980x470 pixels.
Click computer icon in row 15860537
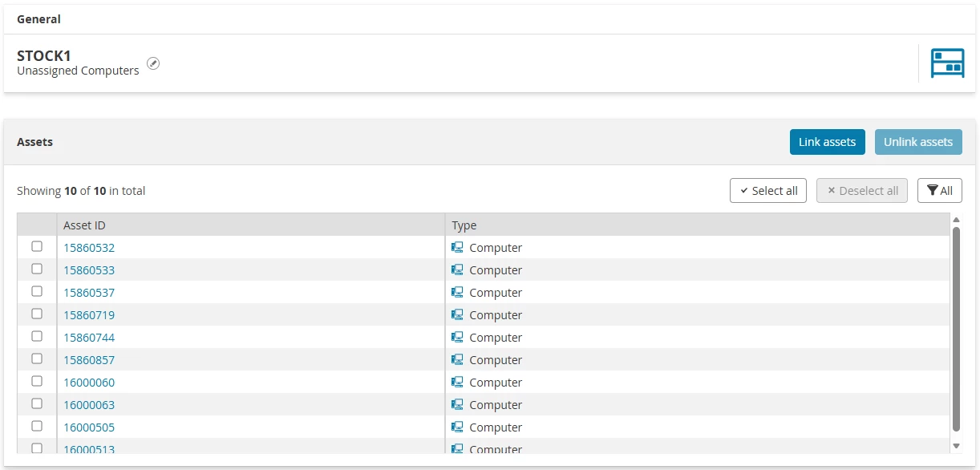pyautogui.click(x=458, y=293)
